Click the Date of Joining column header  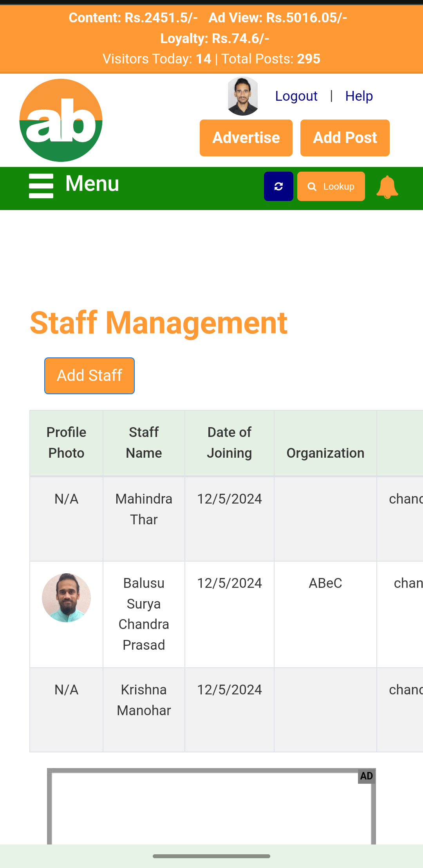click(x=230, y=443)
